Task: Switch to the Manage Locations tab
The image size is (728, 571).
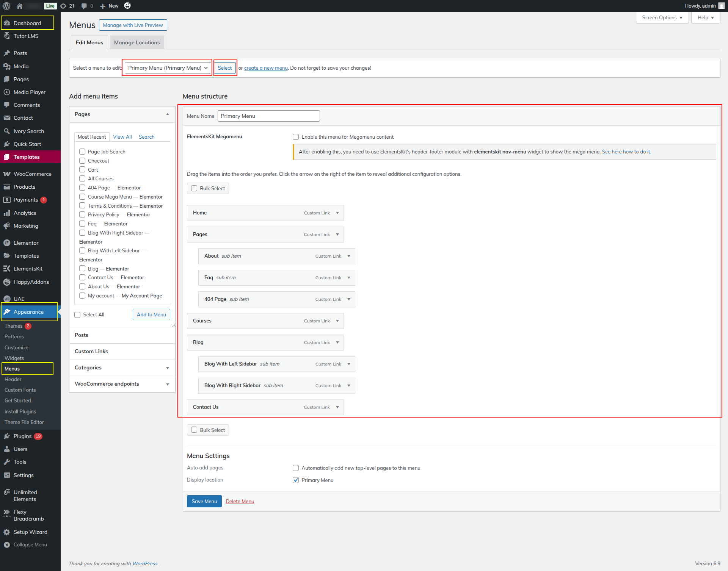Action: 136,42
